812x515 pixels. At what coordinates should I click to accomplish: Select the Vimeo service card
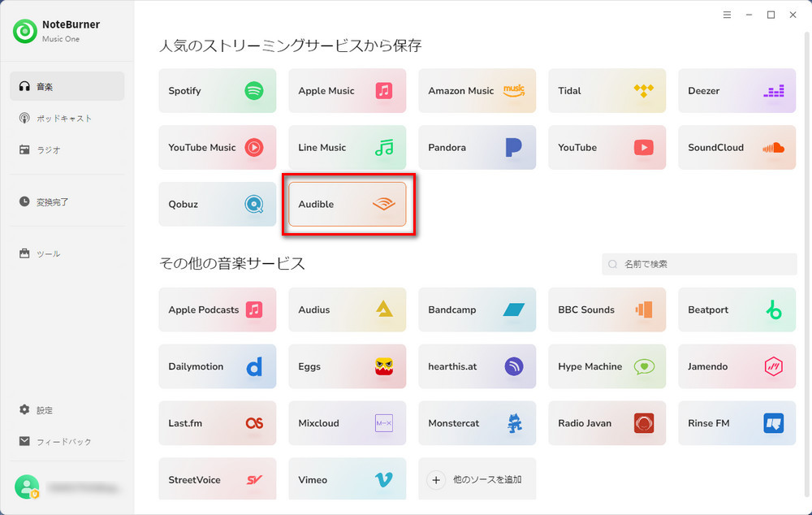pyautogui.click(x=347, y=479)
